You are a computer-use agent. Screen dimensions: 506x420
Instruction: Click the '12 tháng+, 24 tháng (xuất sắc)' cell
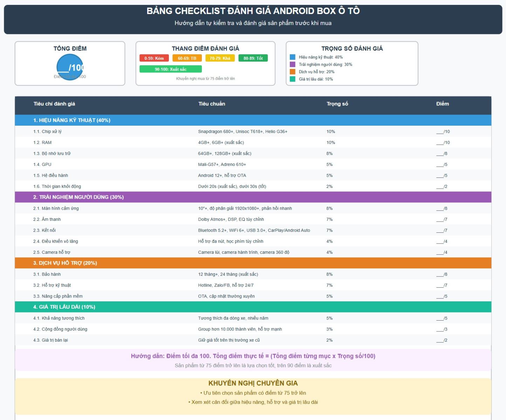(x=228, y=274)
